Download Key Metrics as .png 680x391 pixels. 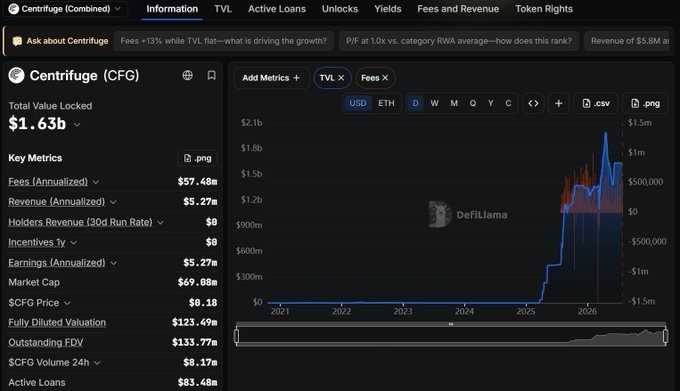[x=197, y=158]
